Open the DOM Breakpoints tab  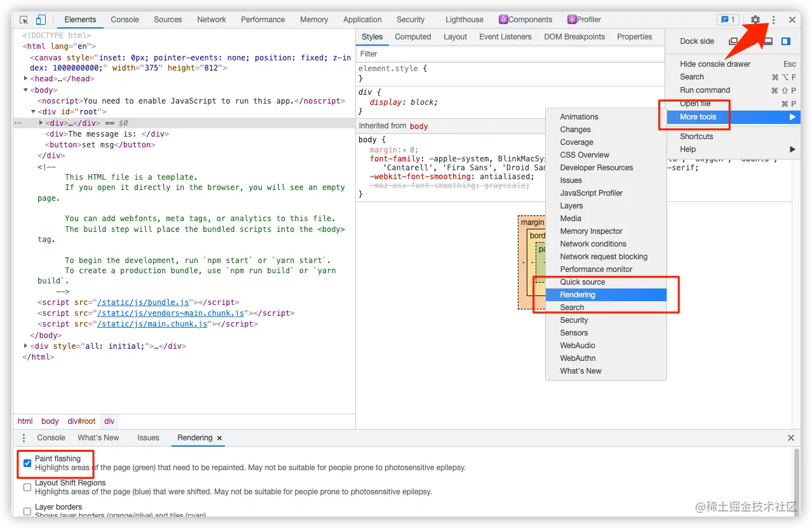pyautogui.click(x=574, y=37)
